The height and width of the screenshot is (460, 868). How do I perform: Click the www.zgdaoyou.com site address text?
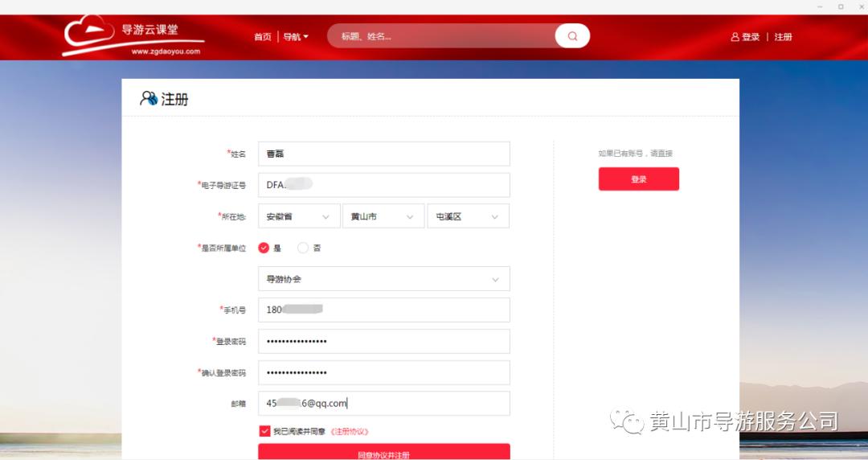coord(166,51)
